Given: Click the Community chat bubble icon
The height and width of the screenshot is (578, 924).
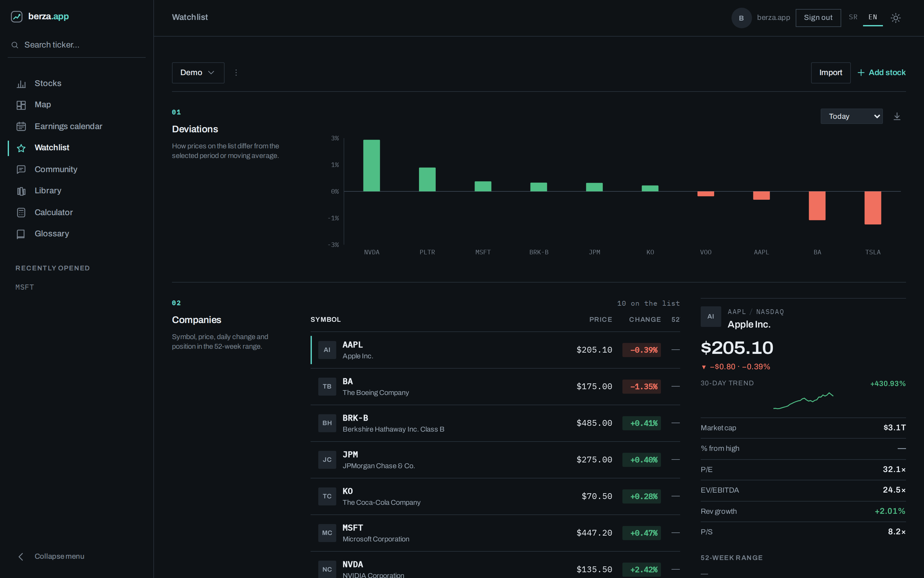Looking at the screenshot, I should point(21,169).
